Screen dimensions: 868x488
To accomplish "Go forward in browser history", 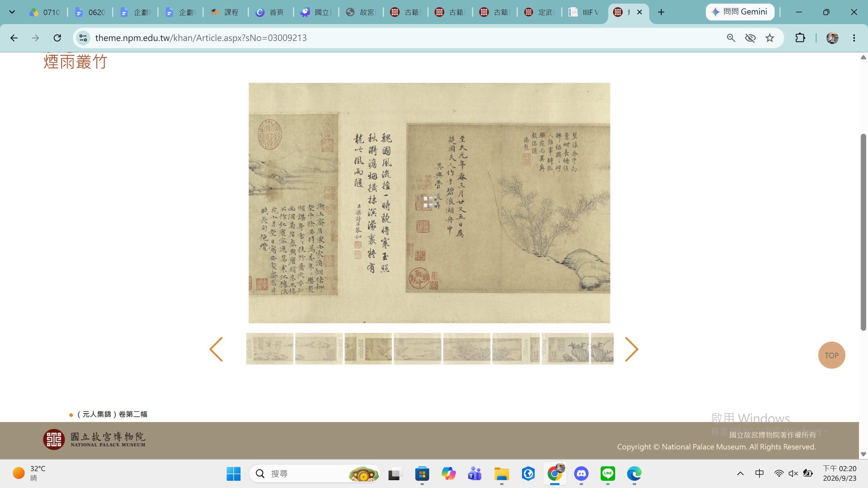I will (35, 38).
